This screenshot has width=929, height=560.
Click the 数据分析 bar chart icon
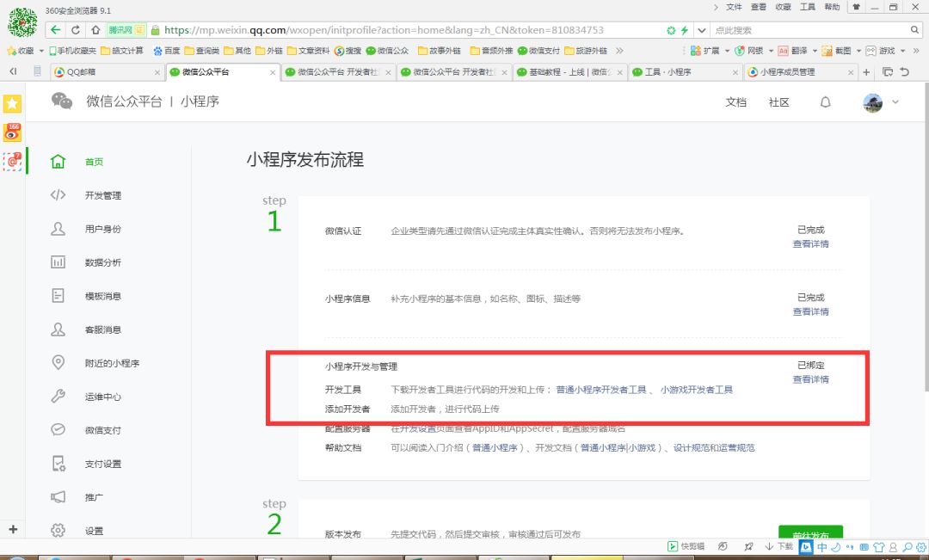point(58,262)
